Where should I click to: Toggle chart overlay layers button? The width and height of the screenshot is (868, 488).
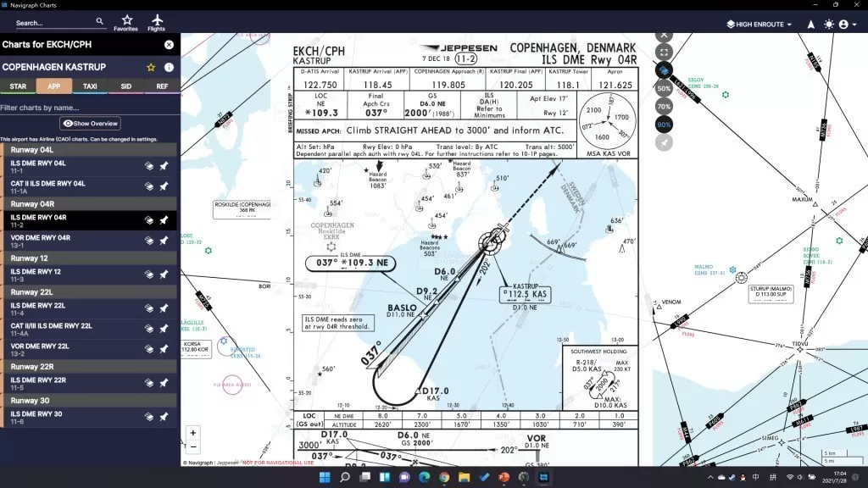(665, 70)
